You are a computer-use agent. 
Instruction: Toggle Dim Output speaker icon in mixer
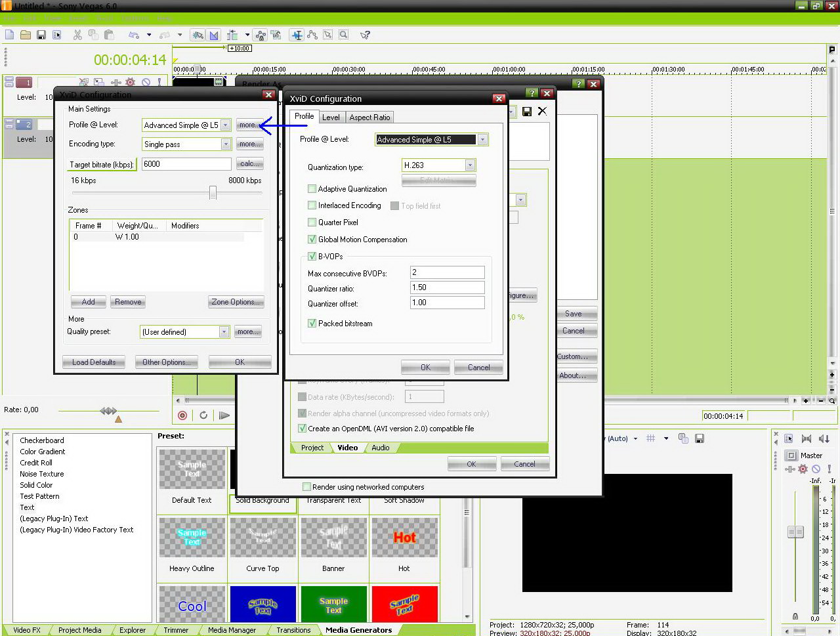[x=824, y=438]
